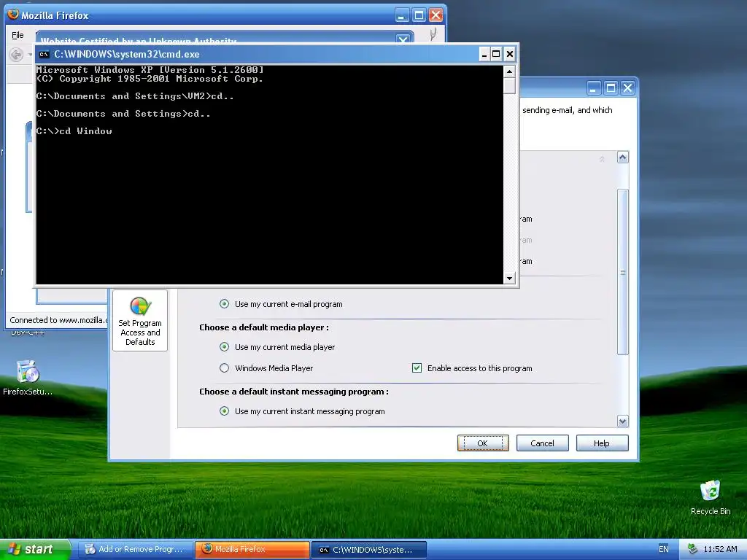The width and height of the screenshot is (747, 560).
Task: Click the Firefox logo in title bar
Action: click(x=13, y=15)
